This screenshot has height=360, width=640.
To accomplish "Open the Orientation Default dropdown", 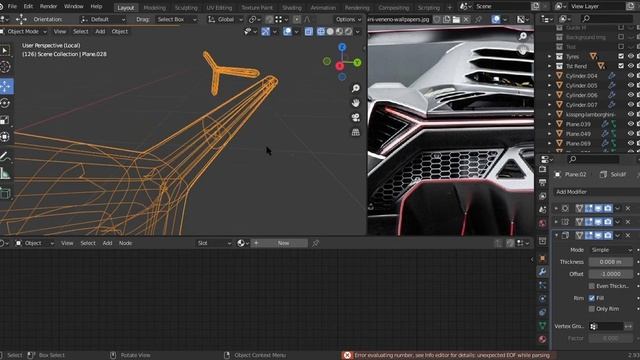I will click(103, 19).
